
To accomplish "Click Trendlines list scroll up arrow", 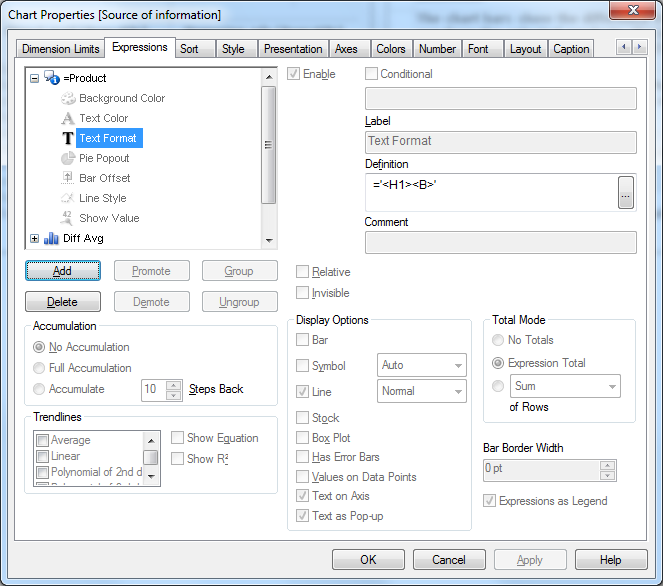I will (x=151, y=441).
